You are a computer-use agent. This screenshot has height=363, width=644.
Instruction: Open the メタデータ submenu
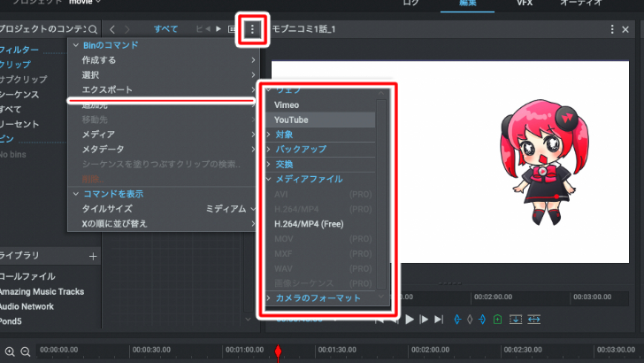pos(163,150)
